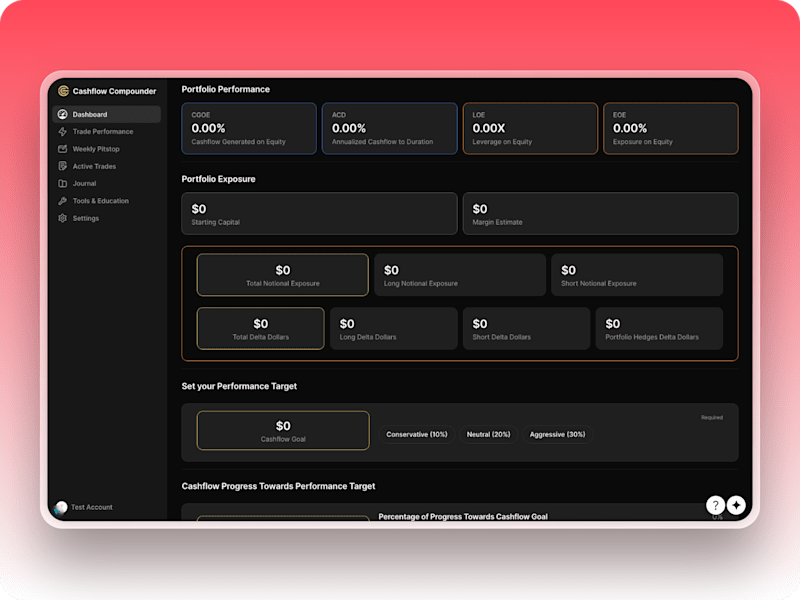
Task: Click the CGOE Cashflow Generated on Equity card
Action: pyautogui.click(x=249, y=129)
